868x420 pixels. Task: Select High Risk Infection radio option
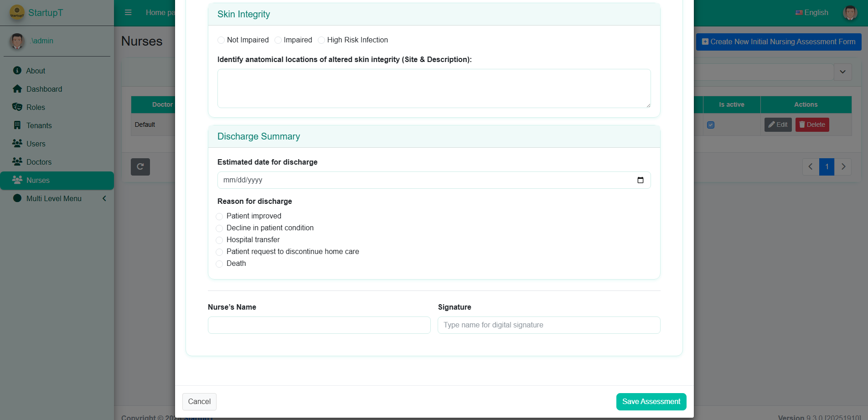pos(321,40)
